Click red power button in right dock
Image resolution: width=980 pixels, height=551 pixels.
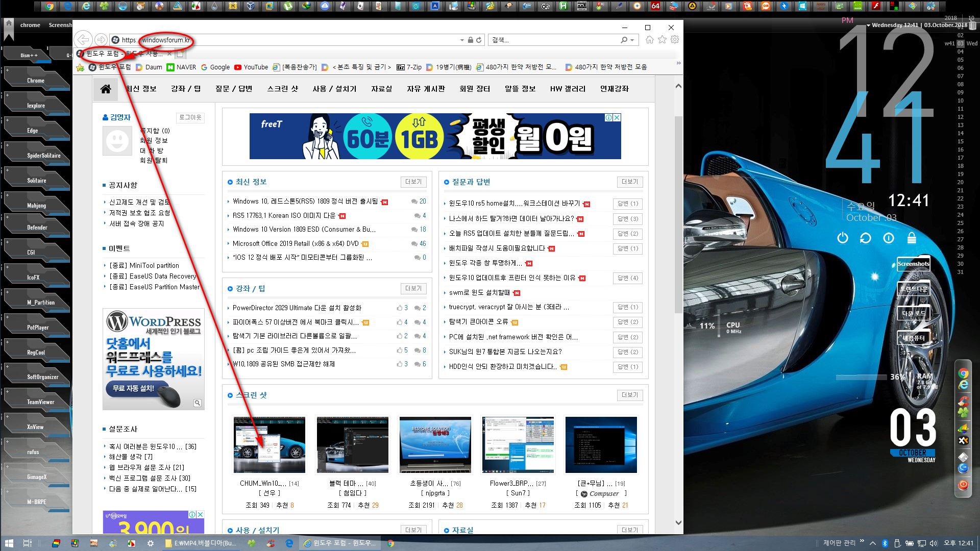pyautogui.click(x=963, y=485)
